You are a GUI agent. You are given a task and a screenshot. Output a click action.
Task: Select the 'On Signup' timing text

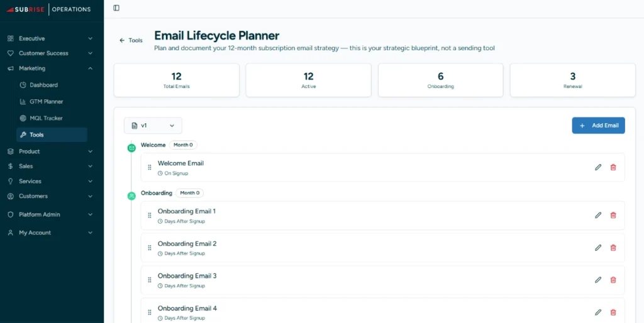point(176,173)
